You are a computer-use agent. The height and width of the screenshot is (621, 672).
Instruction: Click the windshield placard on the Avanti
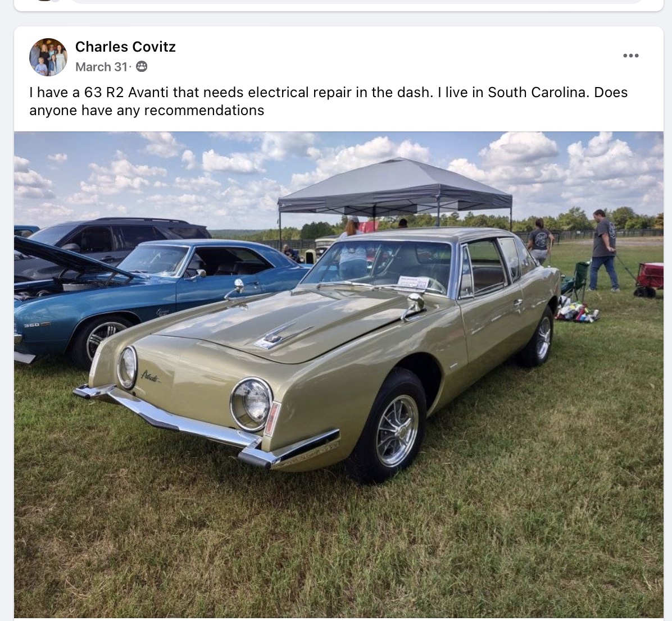click(x=413, y=282)
